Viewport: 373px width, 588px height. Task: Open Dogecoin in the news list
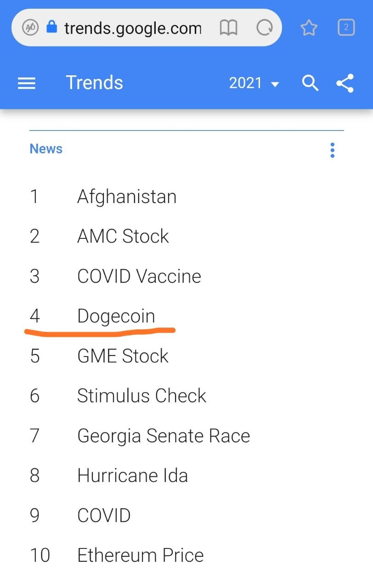[x=116, y=317]
